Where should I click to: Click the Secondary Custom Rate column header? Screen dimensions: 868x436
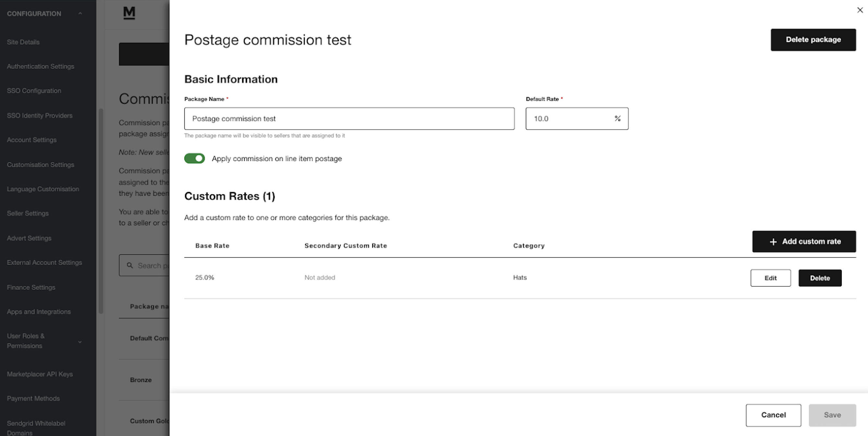point(346,246)
